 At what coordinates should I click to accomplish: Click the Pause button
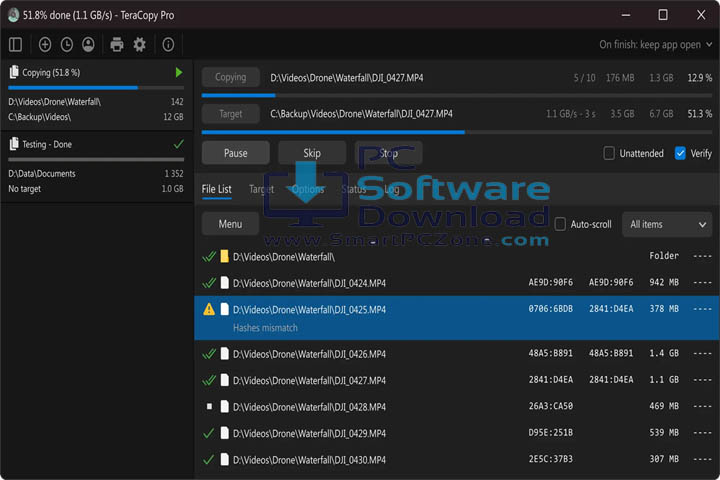tap(236, 153)
